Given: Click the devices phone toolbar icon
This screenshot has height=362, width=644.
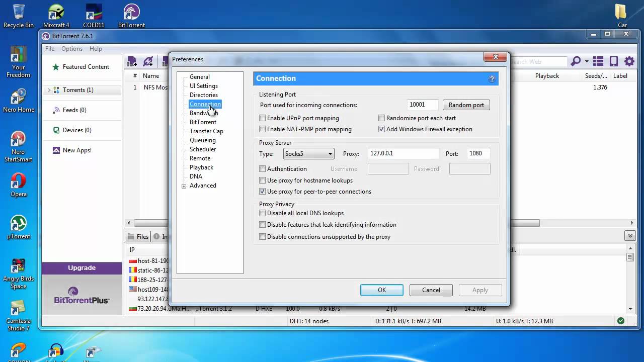Looking at the screenshot, I should (x=614, y=61).
